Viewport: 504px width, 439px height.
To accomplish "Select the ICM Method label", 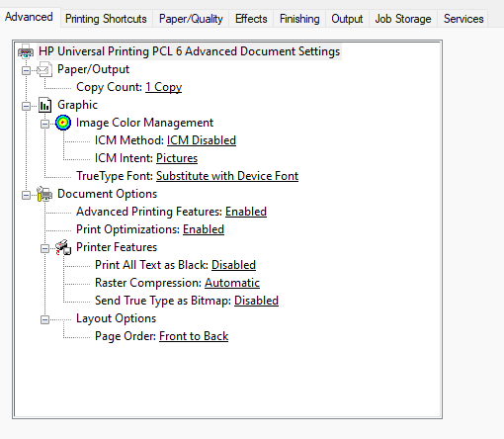I will [129, 140].
